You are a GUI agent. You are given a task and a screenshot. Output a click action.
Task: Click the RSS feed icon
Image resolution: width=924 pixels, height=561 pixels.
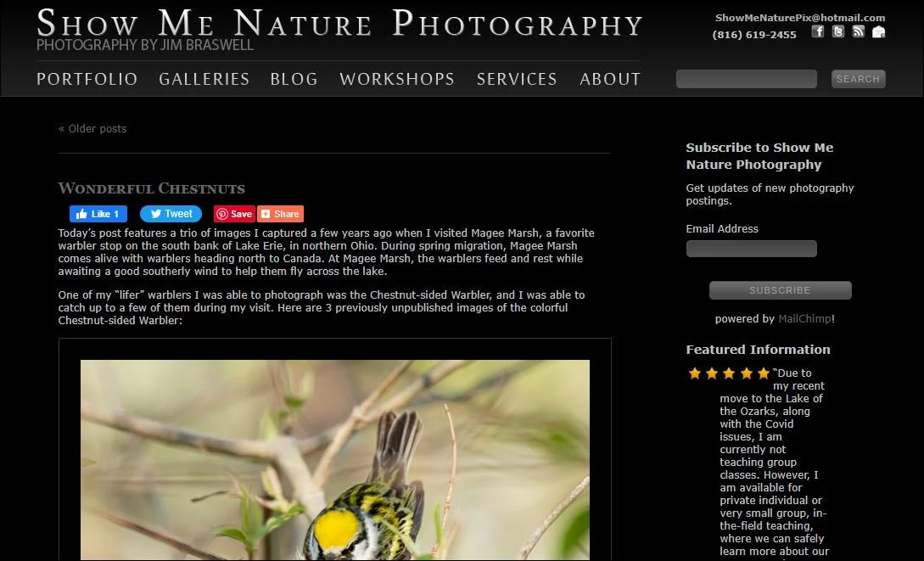click(x=858, y=31)
